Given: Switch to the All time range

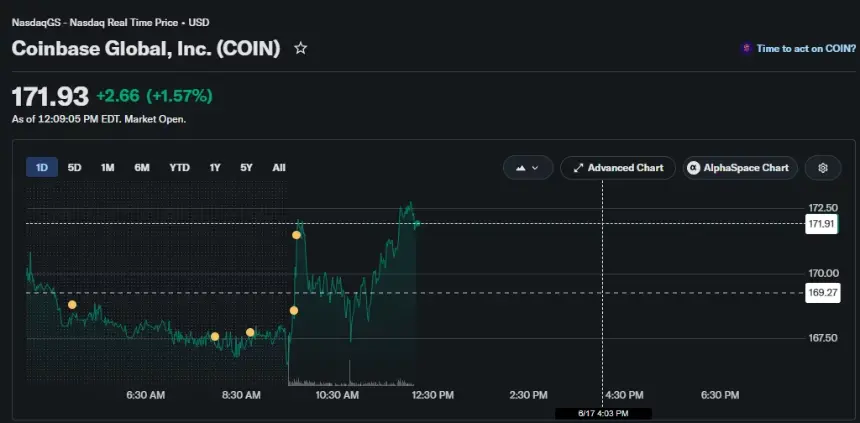Looking at the screenshot, I should click(279, 167).
